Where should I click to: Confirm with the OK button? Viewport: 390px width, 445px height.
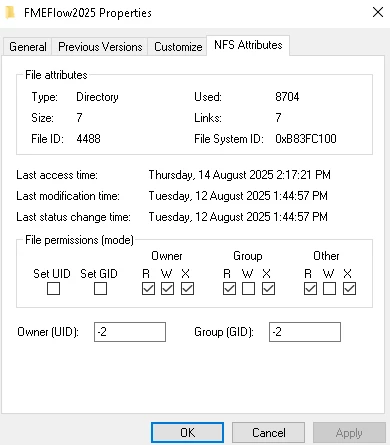click(x=187, y=433)
